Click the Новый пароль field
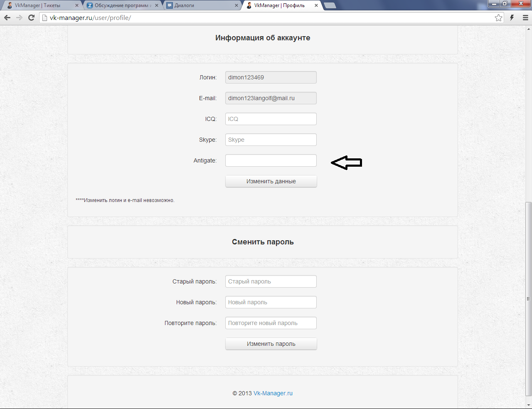Viewport: 532px width, 409px height. pyautogui.click(x=271, y=302)
